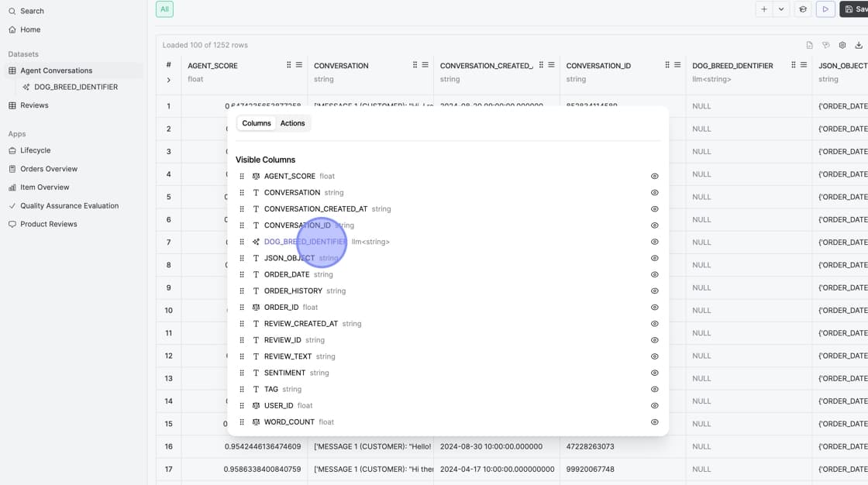Open the Search option in the sidebar
This screenshot has width=868, height=485.
pyautogui.click(x=32, y=11)
